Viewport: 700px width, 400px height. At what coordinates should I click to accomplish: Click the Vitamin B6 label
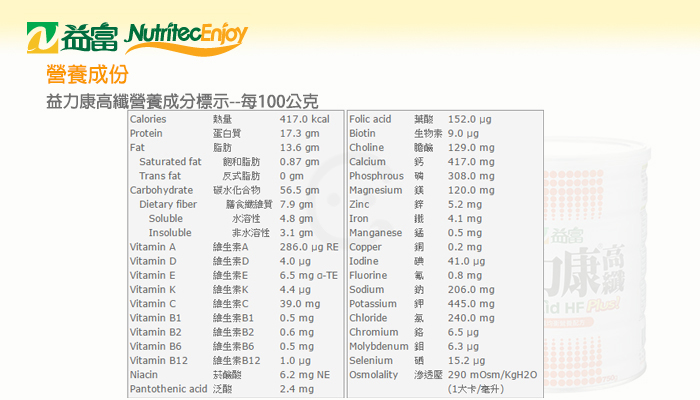(x=155, y=346)
